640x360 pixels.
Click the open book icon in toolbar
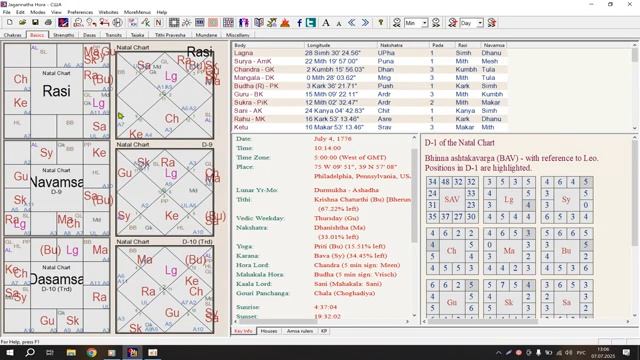coord(259,23)
